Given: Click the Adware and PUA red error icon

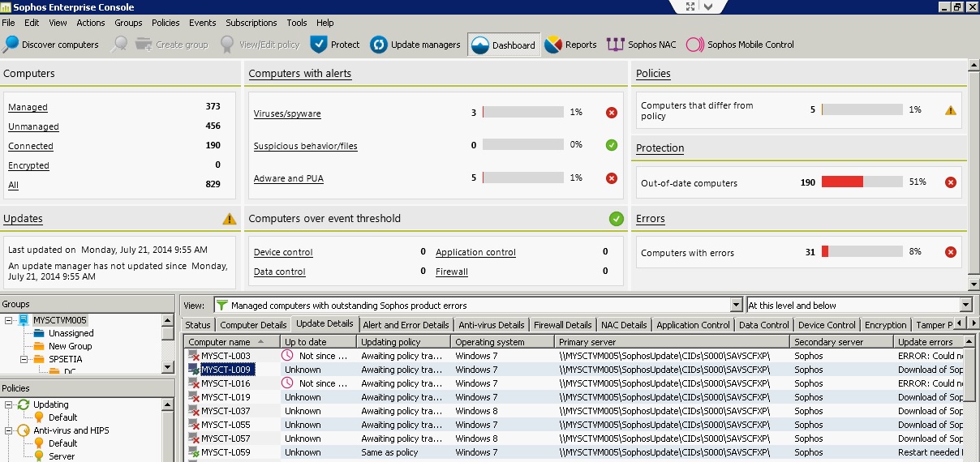Looking at the screenshot, I should coord(612,178).
